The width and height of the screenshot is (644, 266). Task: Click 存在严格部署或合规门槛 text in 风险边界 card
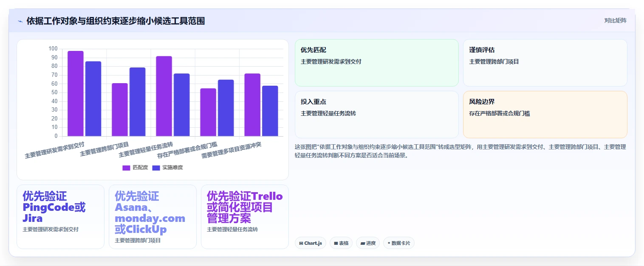[500, 114]
